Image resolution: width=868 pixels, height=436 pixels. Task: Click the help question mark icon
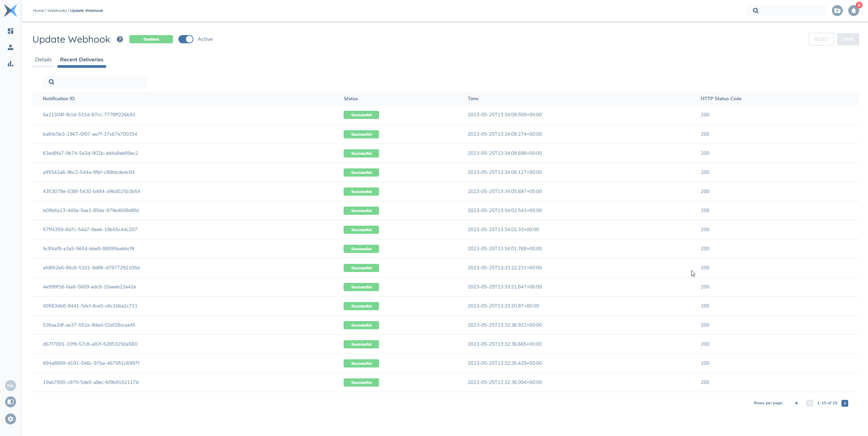click(x=120, y=39)
